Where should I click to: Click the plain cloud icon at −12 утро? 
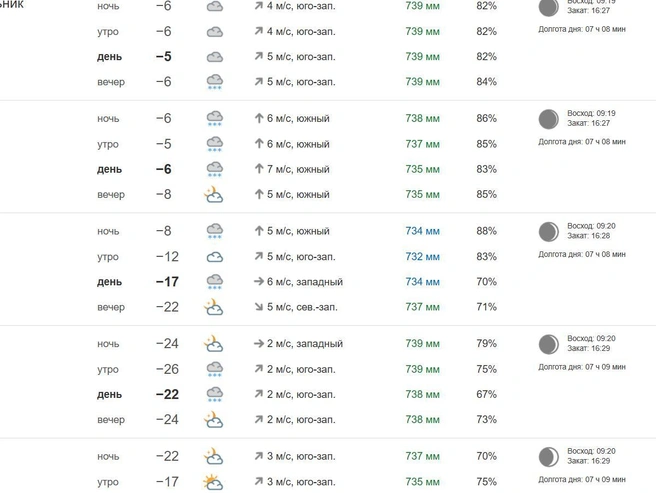pos(215,257)
